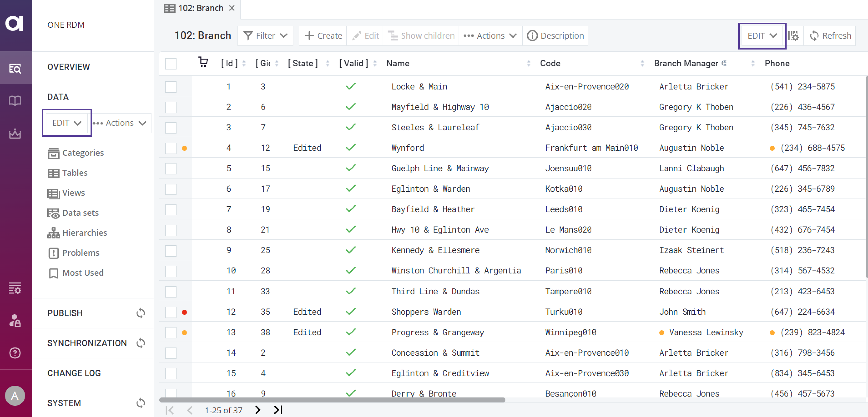Click the shopping cart column icon
The height and width of the screenshot is (417, 868).
203,62
